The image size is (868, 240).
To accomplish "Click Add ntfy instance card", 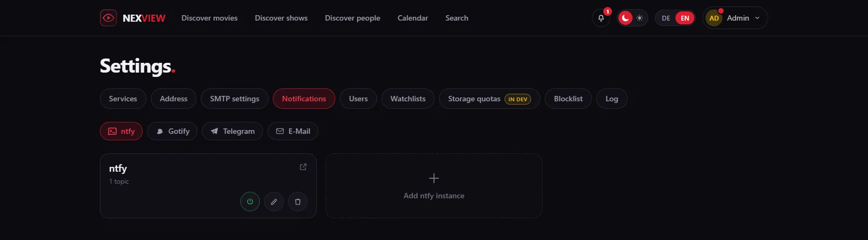I will click(434, 186).
